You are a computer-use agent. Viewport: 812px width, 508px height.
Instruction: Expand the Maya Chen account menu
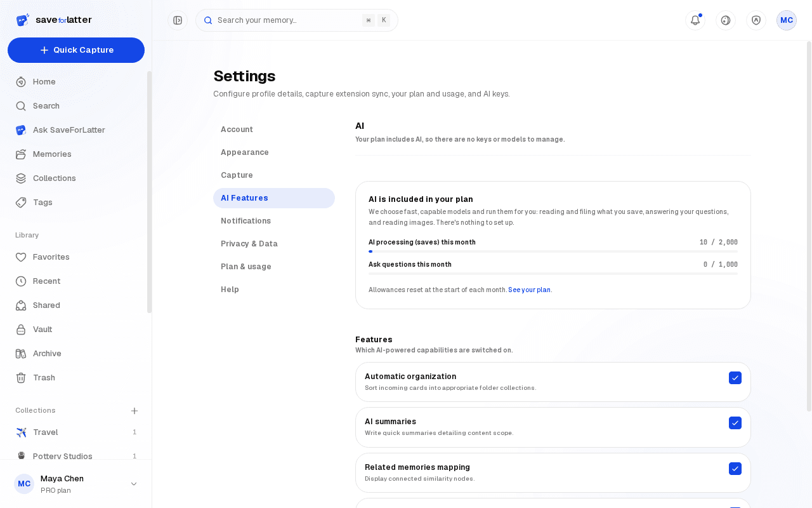point(76,484)
